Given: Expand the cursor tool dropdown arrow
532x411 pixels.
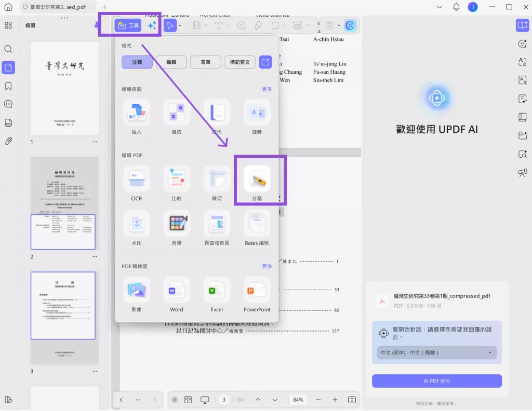Looking at the screenshot, I should coord(180,25).
